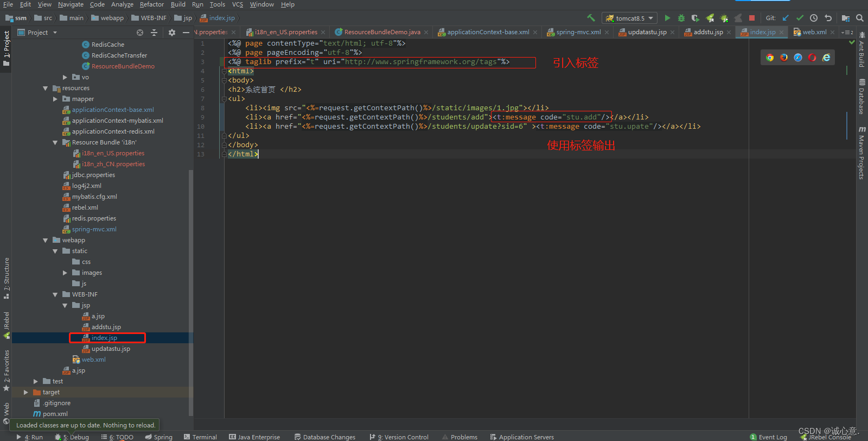The image size is (868, 441).
Task: Open the Analyze menu
Action: coord(122,4)
